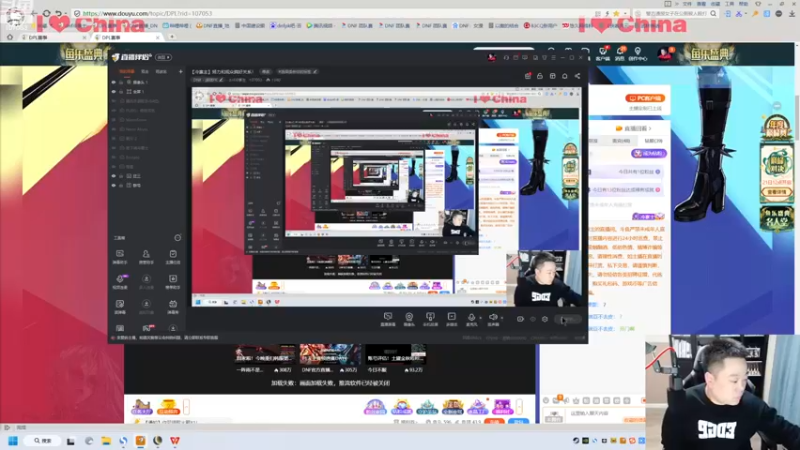Open stream settings gear icon
The height and width of the screenshot is (450, 800).
coord(545,319)
